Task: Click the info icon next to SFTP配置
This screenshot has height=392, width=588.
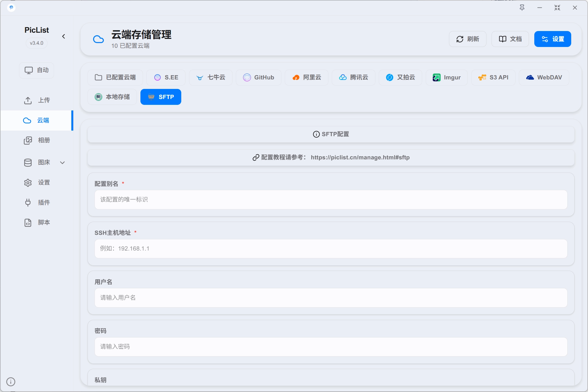Action: click(316, 134)
